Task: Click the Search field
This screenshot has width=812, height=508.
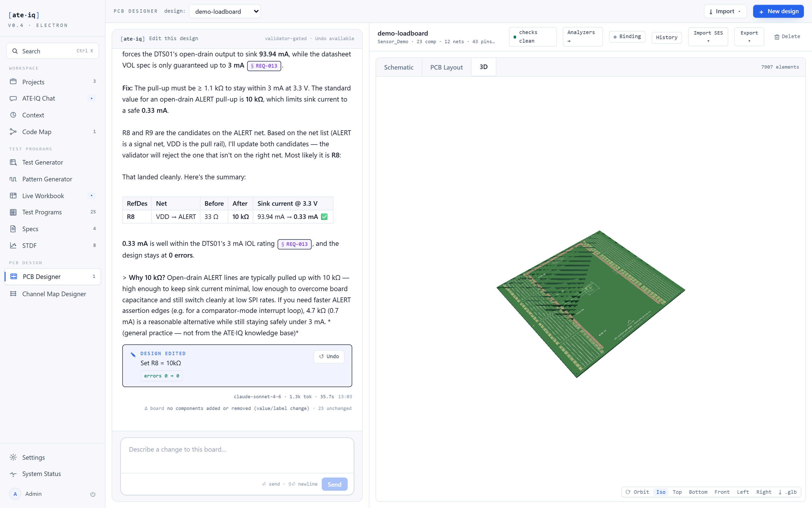Action: click(x=52, y=51)
